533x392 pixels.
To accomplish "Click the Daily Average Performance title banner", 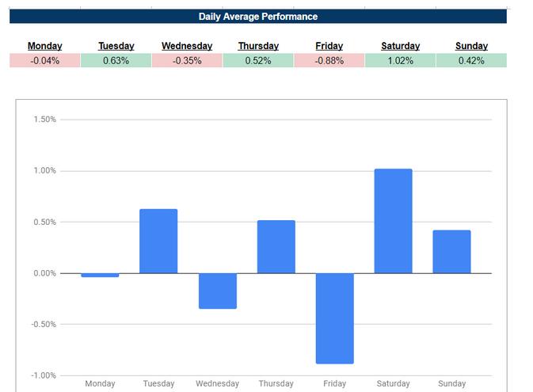I will pos(257,17).
